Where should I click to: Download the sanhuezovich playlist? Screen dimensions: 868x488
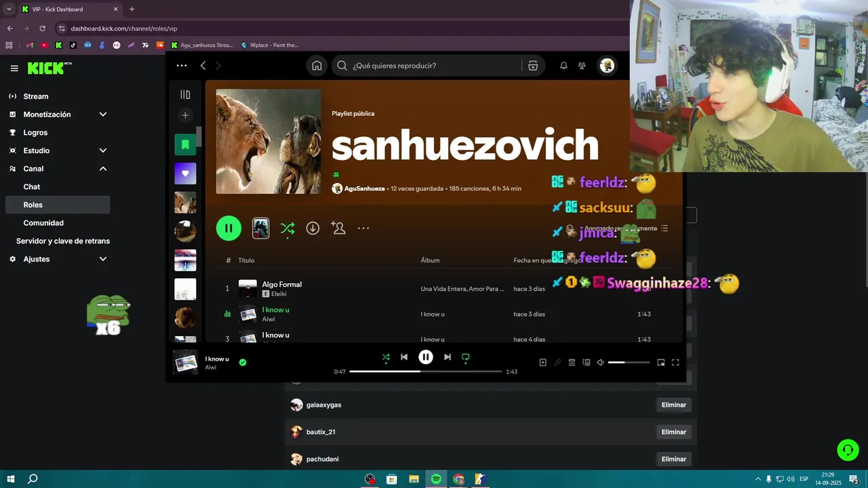tap(313, 228)
